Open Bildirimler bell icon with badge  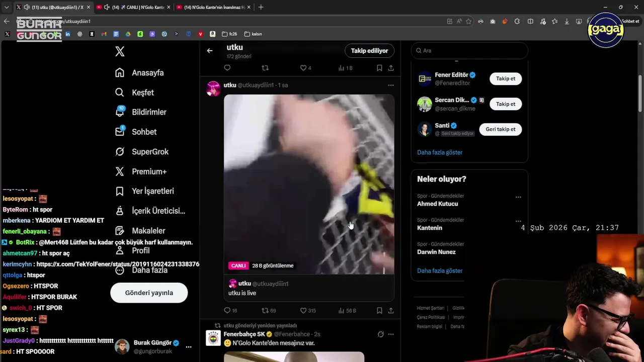coord(120,112)
